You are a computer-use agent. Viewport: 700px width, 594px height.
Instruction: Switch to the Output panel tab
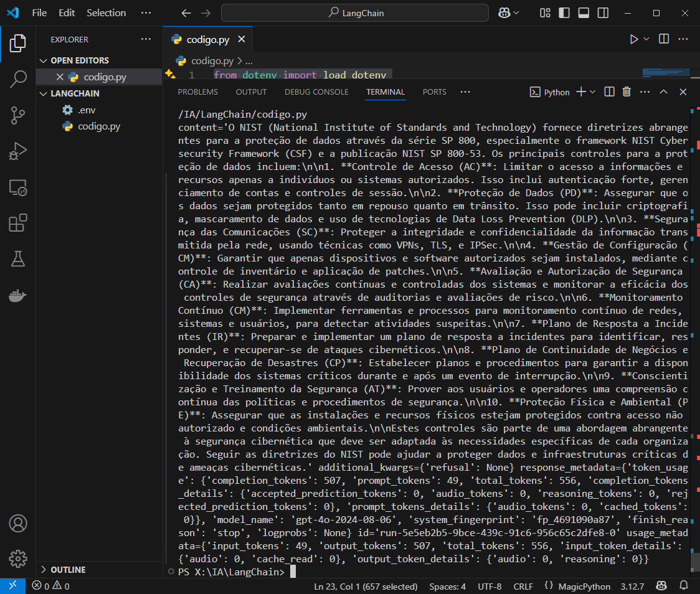[251, 92]
